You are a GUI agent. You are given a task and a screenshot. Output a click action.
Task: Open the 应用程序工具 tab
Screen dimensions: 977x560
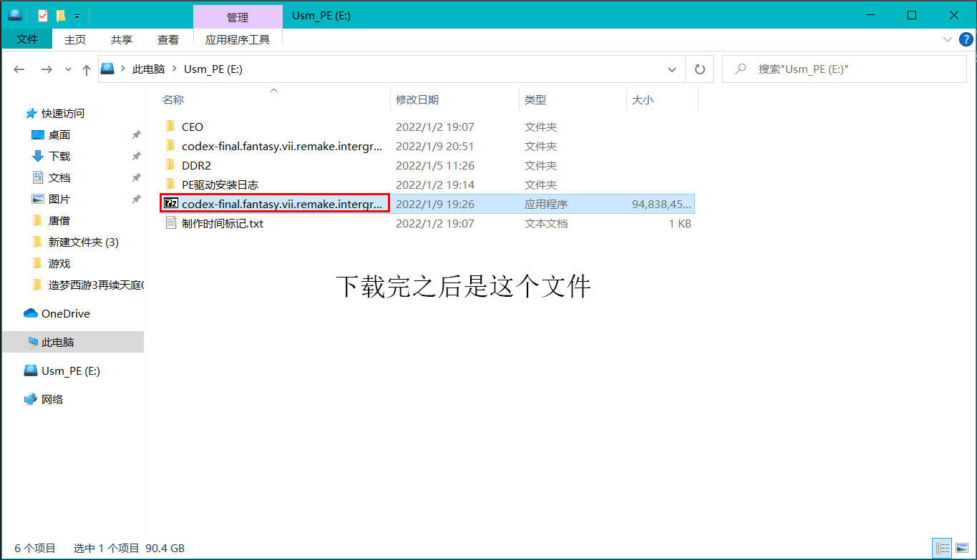pyautogui.click(x=238, y=39)
